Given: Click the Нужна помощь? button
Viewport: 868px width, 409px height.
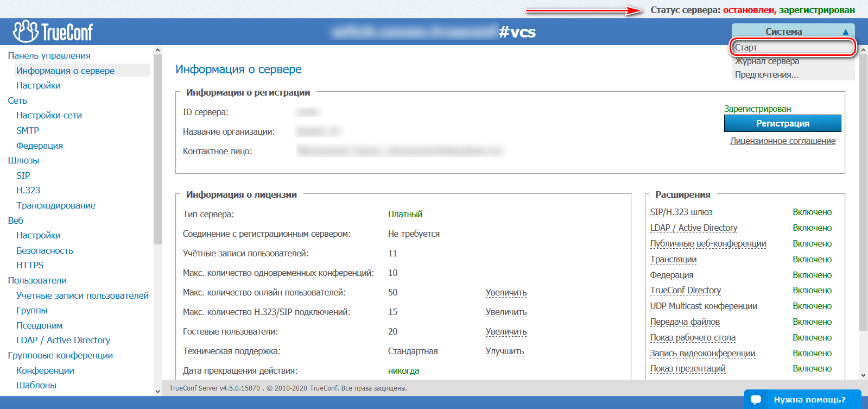Looking at the screenshot, I should point(802,399).
